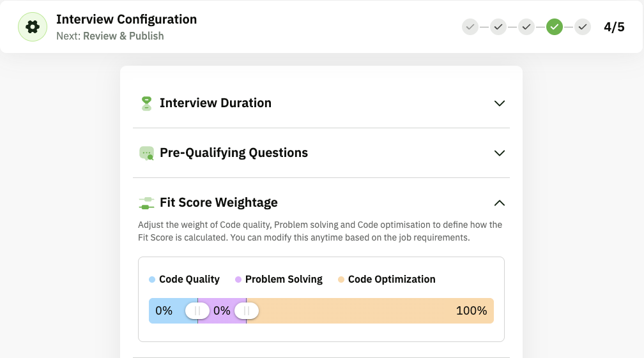The image size is (644, 358).
Task: Click the Pre-Qualifying Questions heading
Action: (x=234, y=153)
